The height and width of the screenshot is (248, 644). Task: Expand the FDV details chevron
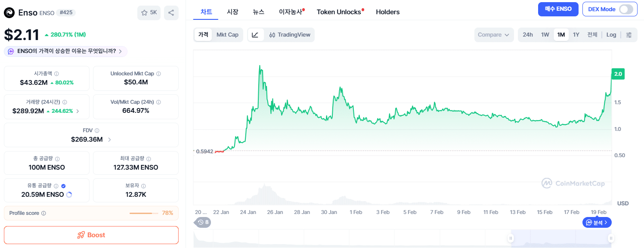point(110,139)
